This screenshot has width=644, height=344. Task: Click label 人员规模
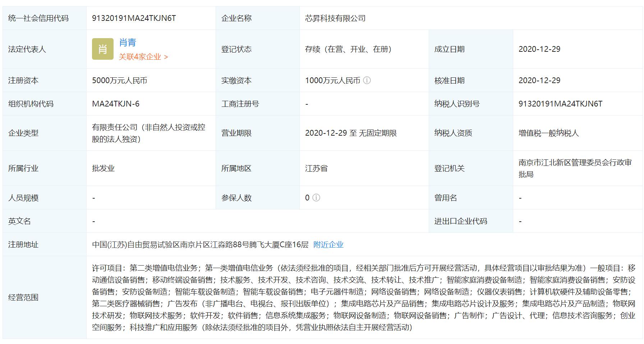(x=23, y=198)
